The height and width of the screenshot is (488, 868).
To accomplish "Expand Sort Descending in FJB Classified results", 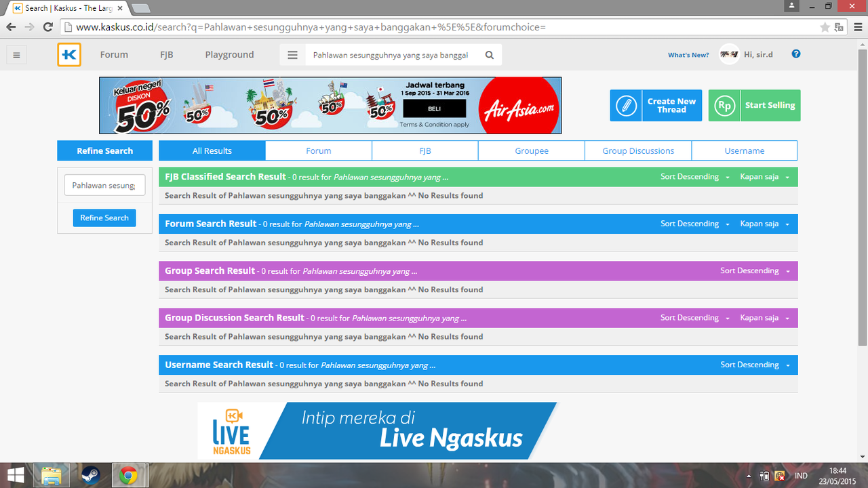I will click(x=695, y=177).
